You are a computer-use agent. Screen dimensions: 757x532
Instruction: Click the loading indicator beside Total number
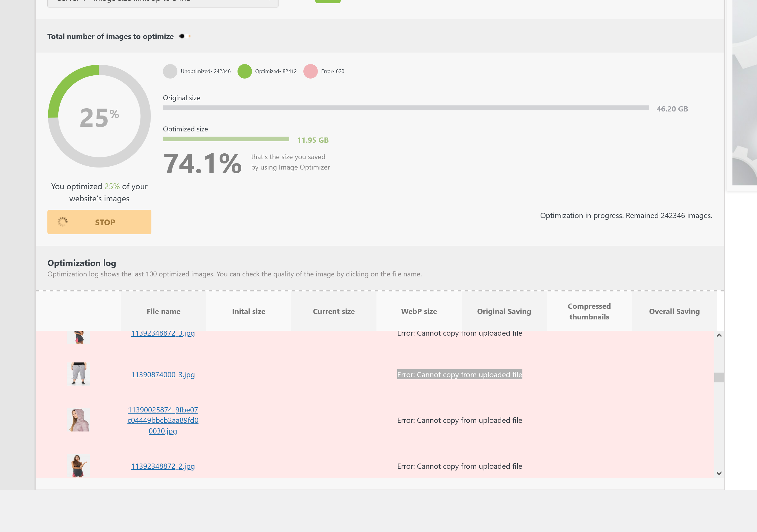click(x=185, y=36)
